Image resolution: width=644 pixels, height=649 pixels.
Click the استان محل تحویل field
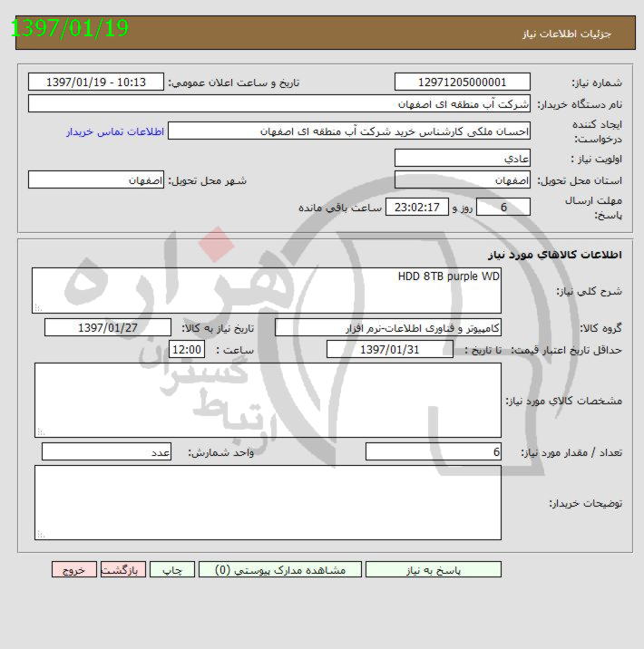click(x=463, y=180)
